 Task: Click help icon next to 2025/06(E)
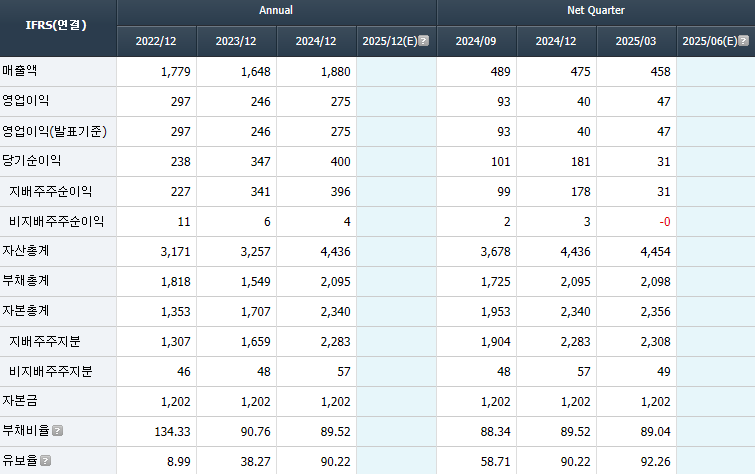click(x=743, y=40)
